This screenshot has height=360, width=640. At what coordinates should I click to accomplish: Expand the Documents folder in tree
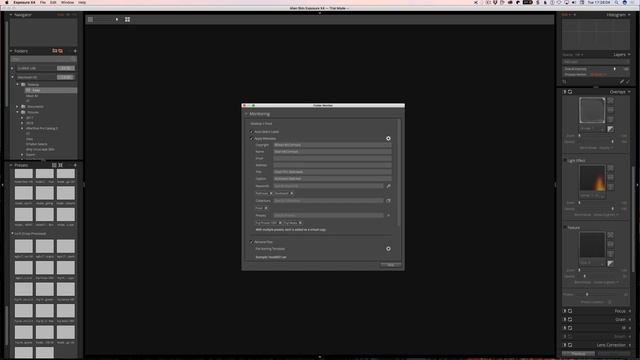(18, 107)
